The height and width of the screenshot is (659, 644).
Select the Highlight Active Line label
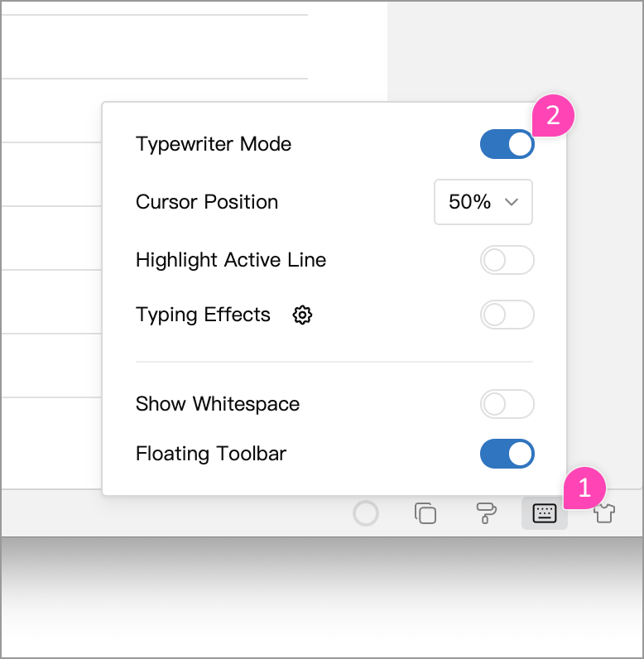pos(231,260)
